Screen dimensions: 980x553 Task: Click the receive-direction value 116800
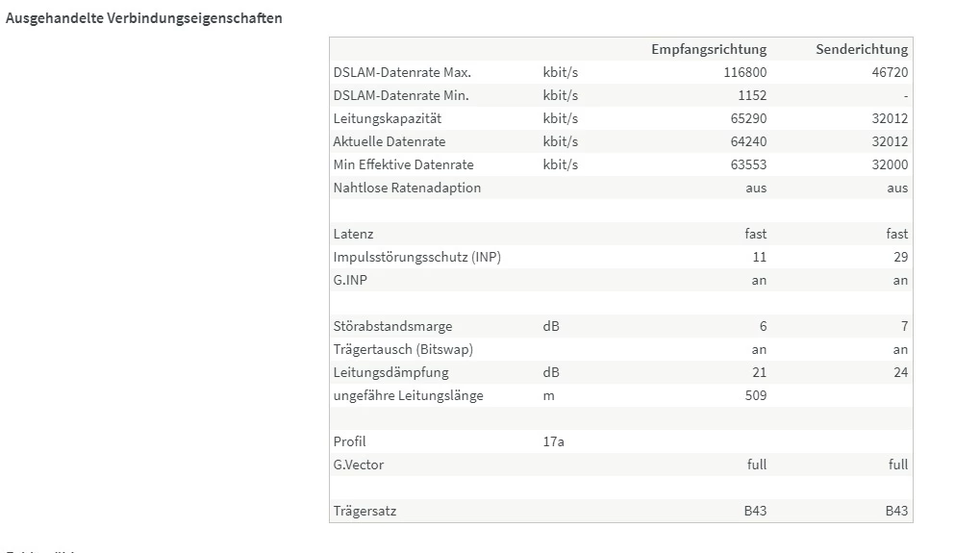(745, 72)
